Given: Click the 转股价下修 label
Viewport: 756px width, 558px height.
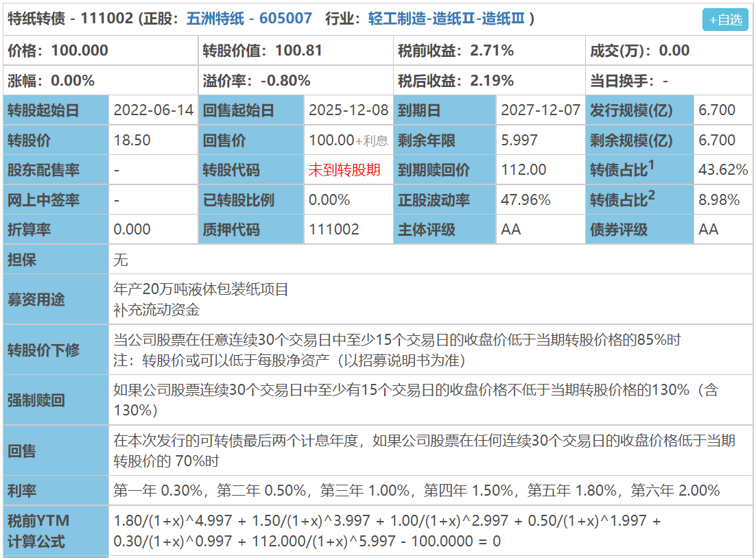Looking at the screenshot, I should [43, 350].
